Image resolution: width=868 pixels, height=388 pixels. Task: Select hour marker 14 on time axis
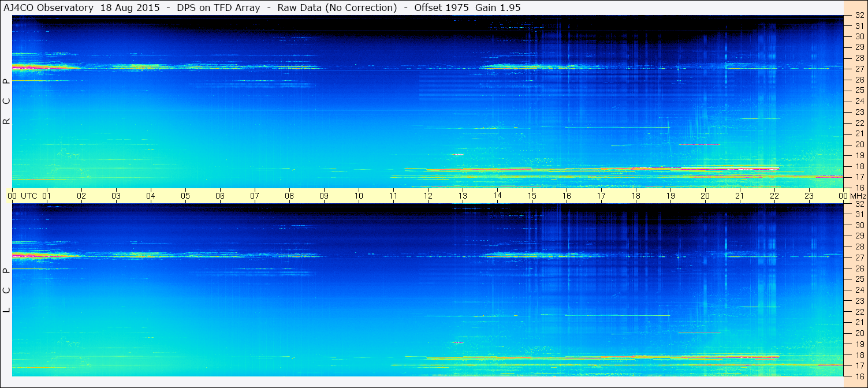coord(497,196)
